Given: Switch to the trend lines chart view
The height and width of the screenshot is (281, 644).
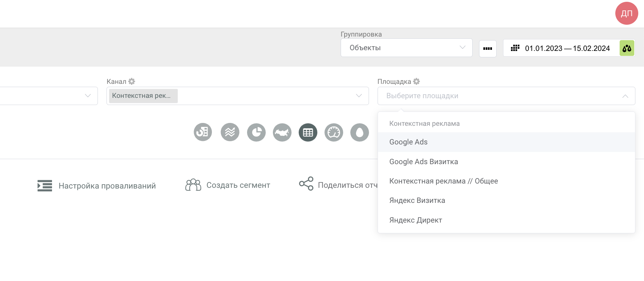Looking at the screenshot, I should pyautogui.click(x=230, y=132).
